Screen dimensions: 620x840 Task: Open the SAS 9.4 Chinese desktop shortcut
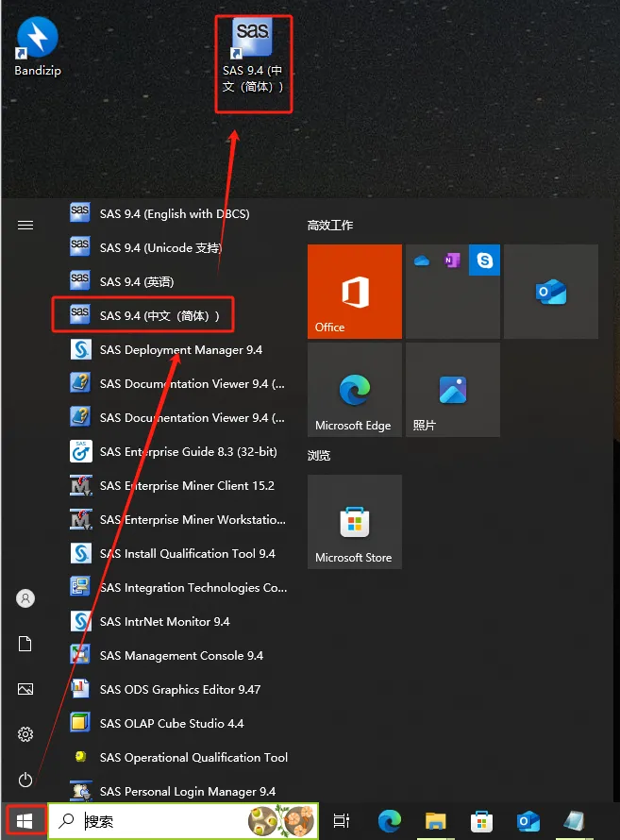[x=253, y=56]
